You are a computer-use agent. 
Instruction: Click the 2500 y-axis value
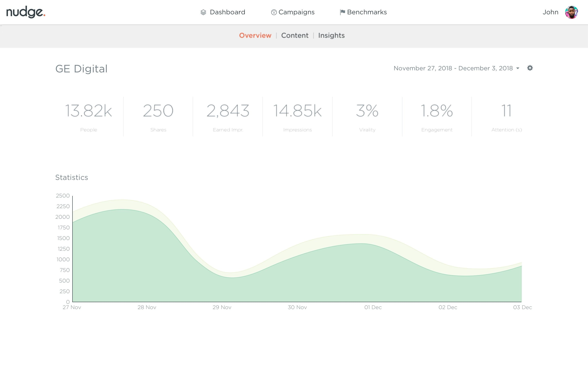click(63, 196)
